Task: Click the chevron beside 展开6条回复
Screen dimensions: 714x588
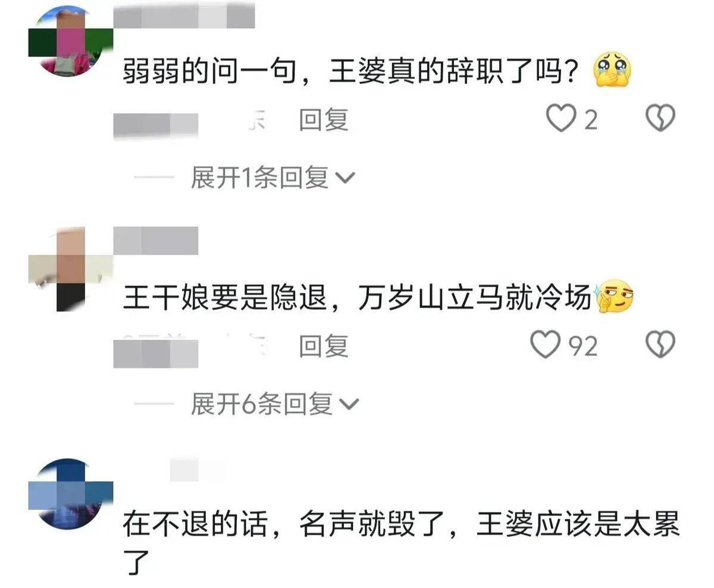Action: [350, 405]
